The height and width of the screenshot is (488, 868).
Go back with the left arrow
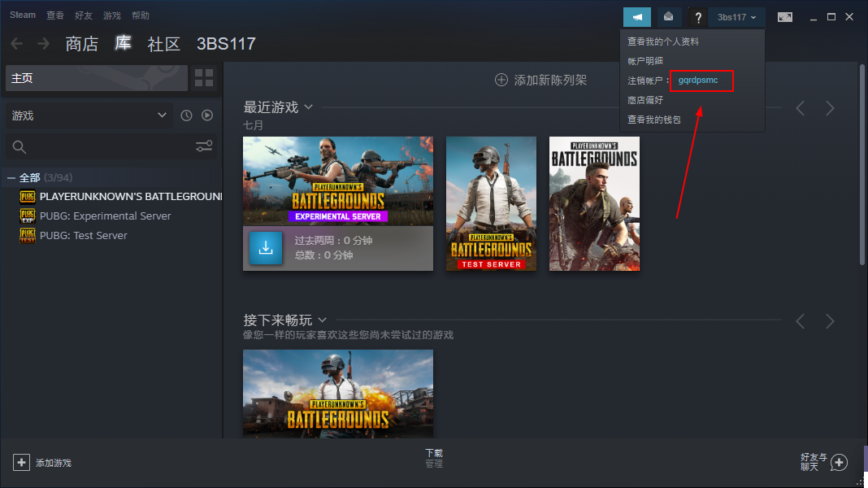pos(16,43)
